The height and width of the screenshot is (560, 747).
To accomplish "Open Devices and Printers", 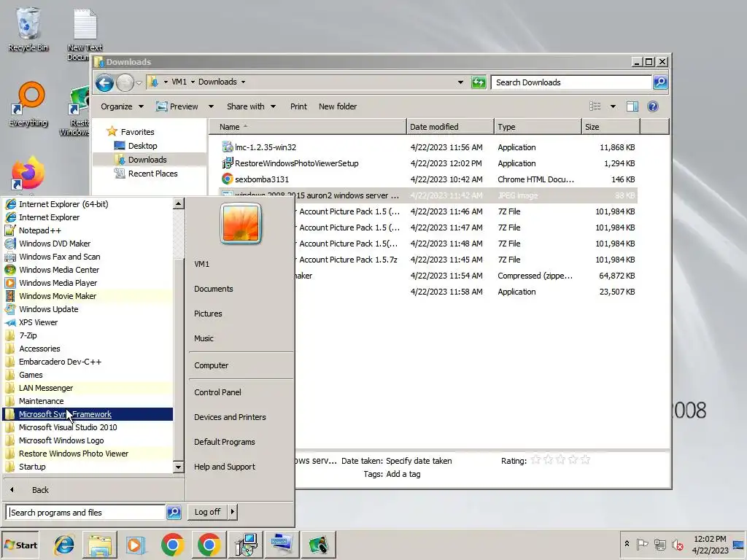I will [230, 416].
